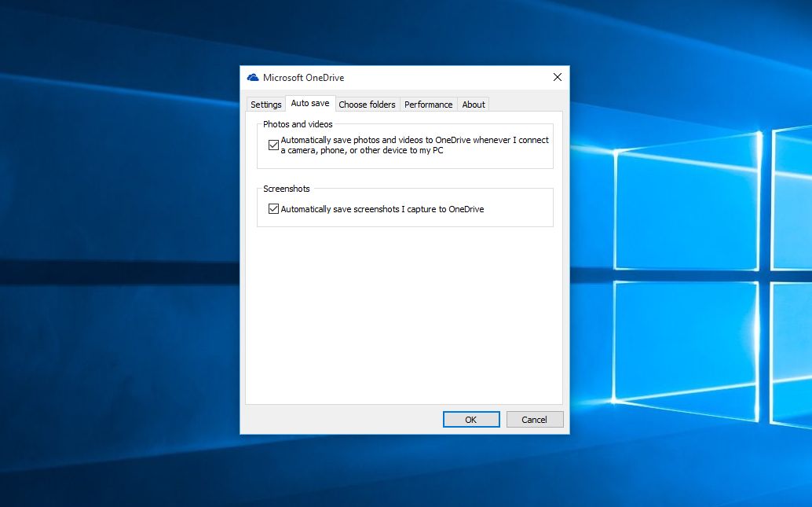This screenshot has width=812, height=507.
Task: Uncheck automatically save photos and videos checkbox
Action: pyautogui.click(x=273, y=145)
